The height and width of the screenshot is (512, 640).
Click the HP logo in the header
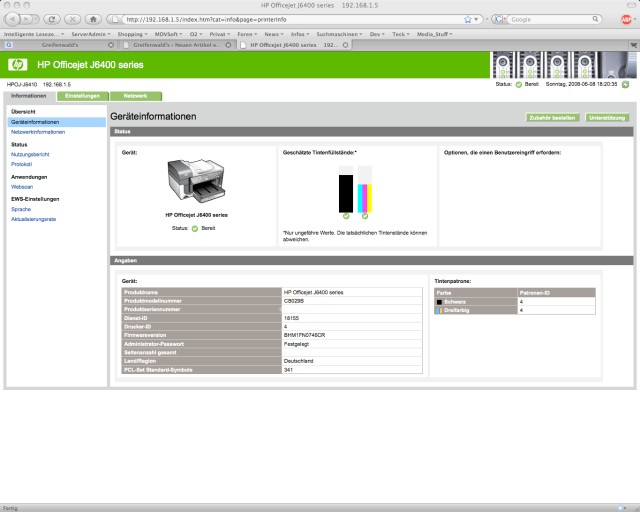click(x=18, y=65)
